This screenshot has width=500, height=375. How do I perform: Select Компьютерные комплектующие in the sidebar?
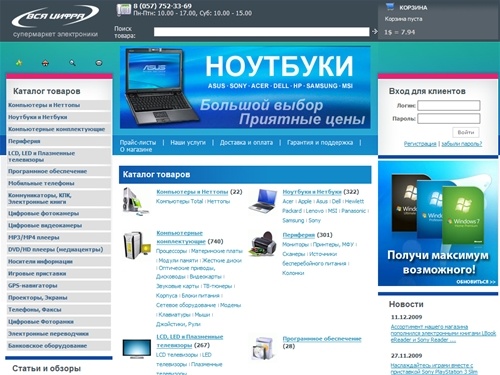[x=59, y=129]
